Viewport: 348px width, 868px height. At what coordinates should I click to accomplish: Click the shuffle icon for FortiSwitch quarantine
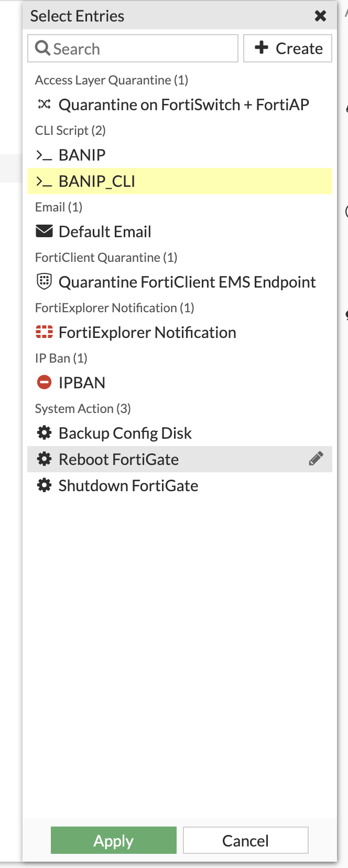(44, 104)
